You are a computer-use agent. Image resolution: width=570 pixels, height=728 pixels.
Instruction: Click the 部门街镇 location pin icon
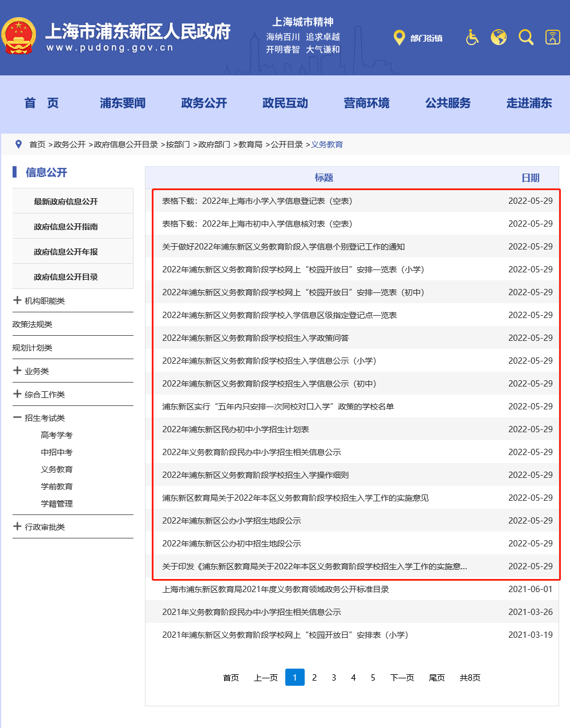coord(399,38)
